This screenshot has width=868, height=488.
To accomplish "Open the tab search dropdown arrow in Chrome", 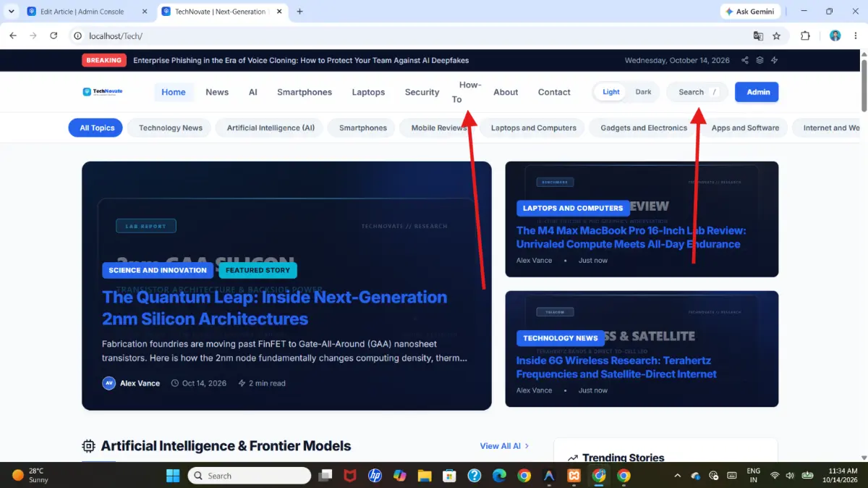I will pos(12,12).
